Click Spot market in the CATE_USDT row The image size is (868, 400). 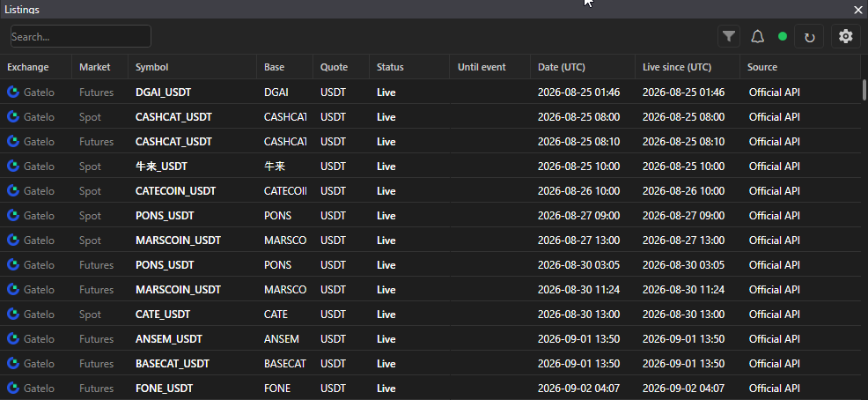(90, 315)
